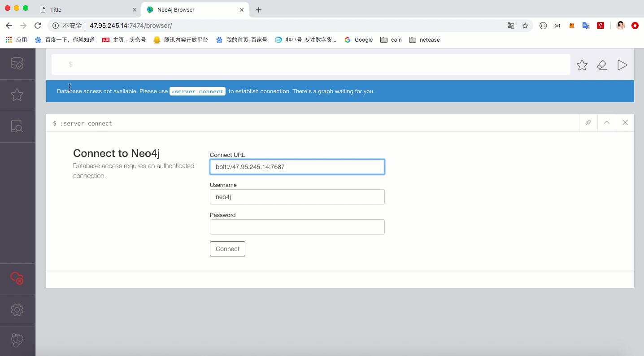Viewport: 644px width, 356px height.
Task: Bookmark this page with star icon
Action: click(x=525, y=26)
